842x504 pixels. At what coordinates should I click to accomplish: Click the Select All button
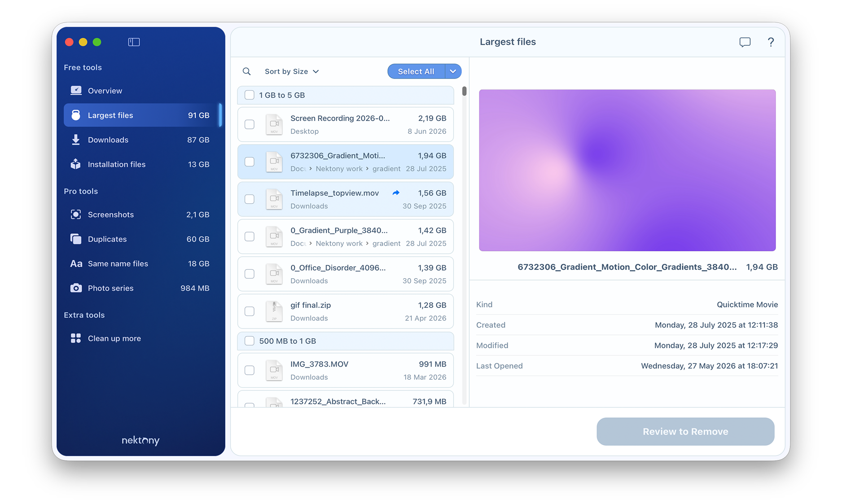[416, 71]
